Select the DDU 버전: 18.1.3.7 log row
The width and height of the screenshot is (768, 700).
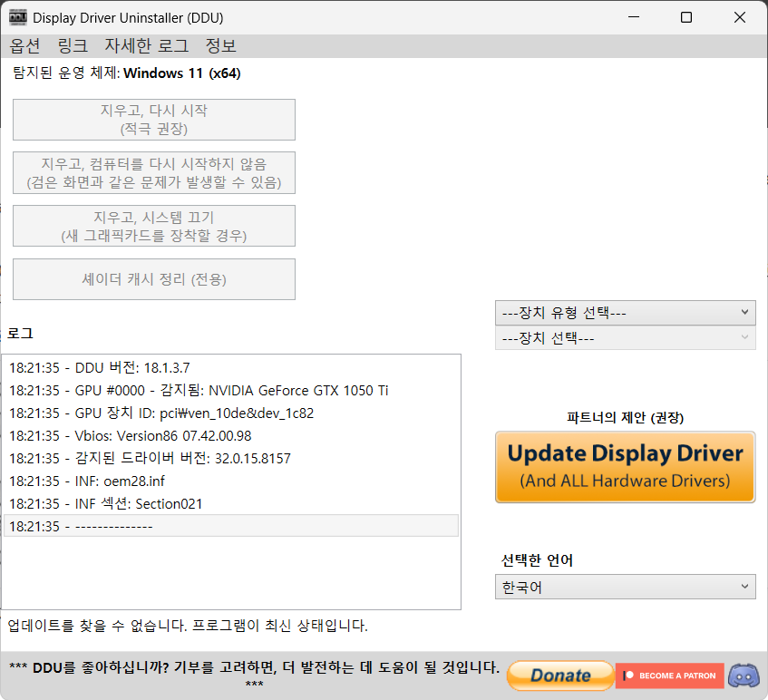click(x=231, y=368)
